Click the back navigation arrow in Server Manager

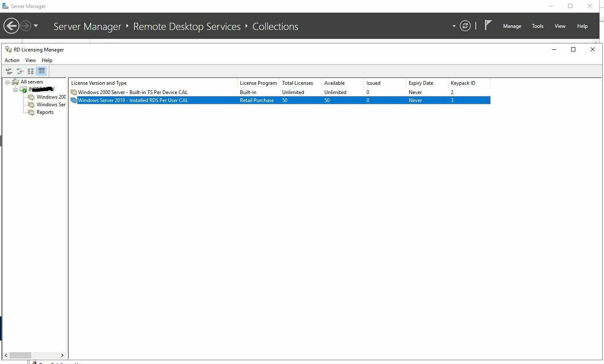point(11,26)
